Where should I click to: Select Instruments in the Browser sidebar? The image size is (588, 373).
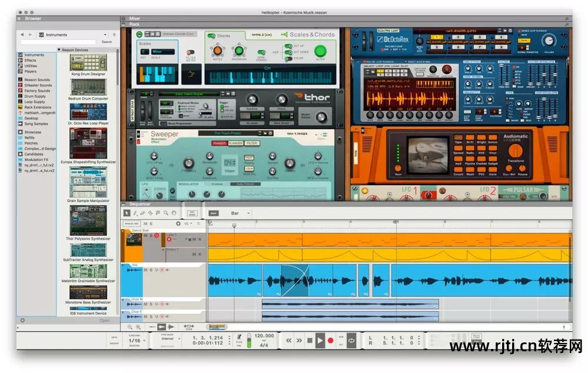coord(34,55)
